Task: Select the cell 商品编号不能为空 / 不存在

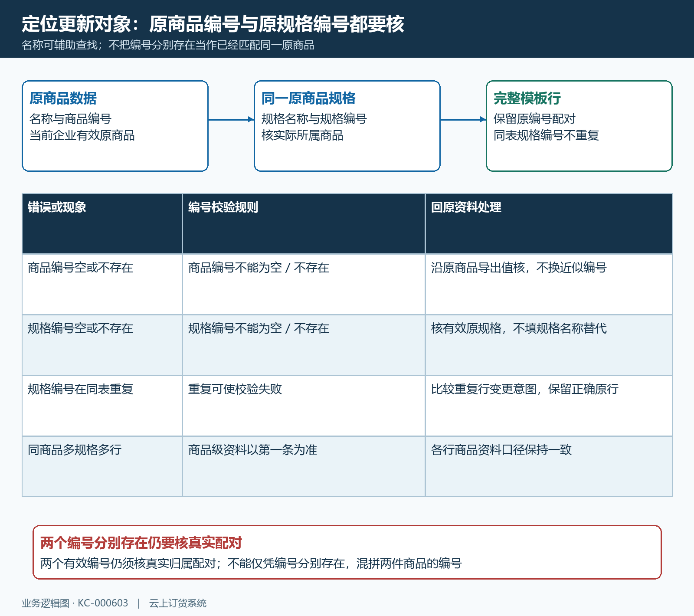Action: (x=304, y=284)
